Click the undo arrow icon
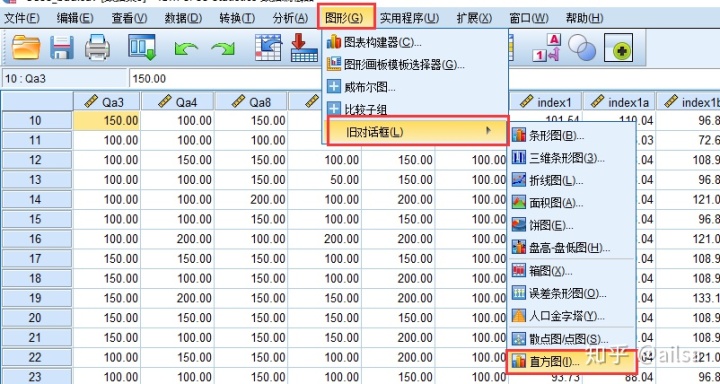Viewport: 720px width, 384px height. tap(186, 48)
